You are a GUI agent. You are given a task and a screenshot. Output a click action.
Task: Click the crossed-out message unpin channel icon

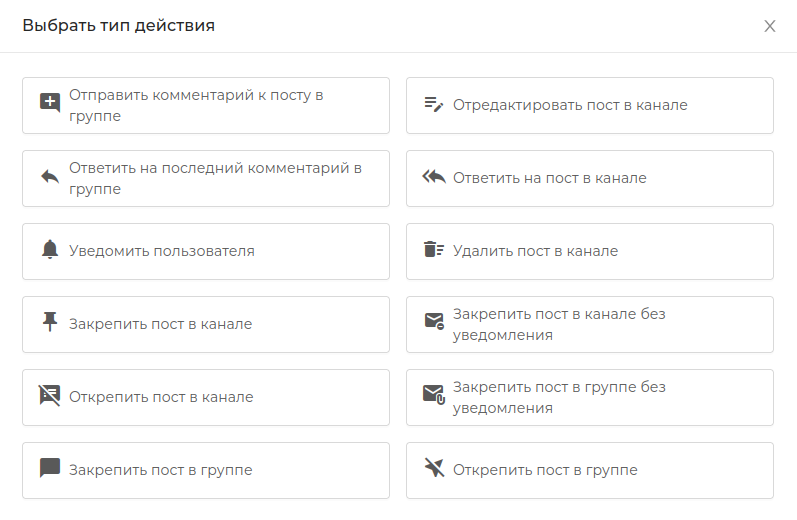point(50,395)
